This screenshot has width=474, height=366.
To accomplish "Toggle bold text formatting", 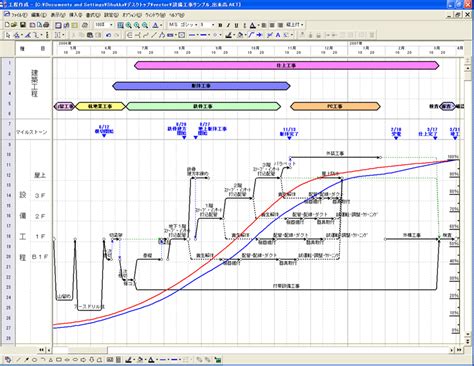I will [x=220, y=25].
